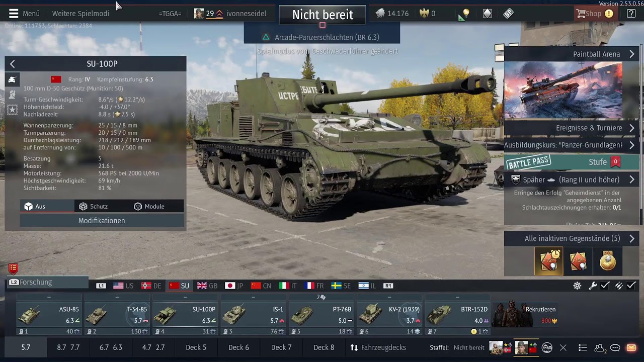The height and width of the screenshot is (362, 644).
Task: Open the Menü hamburger icon
Action: (x=14, y=14)
